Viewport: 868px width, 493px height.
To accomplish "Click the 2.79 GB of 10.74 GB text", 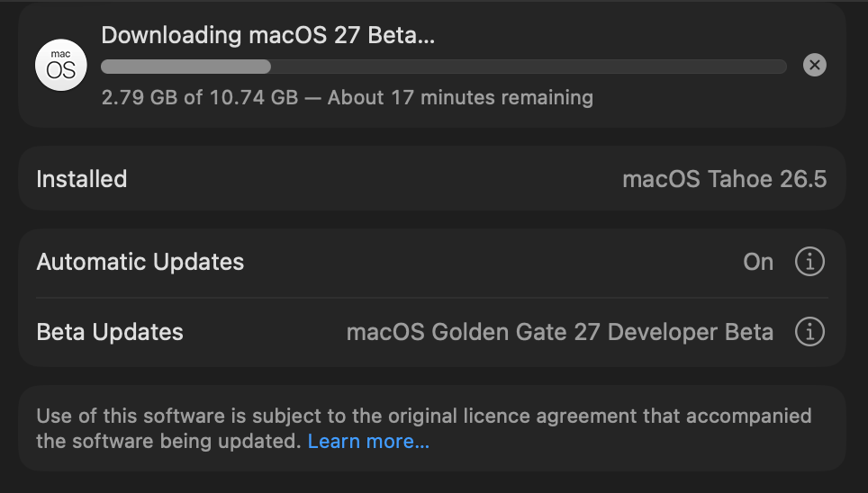I will (x=200, y=98).
